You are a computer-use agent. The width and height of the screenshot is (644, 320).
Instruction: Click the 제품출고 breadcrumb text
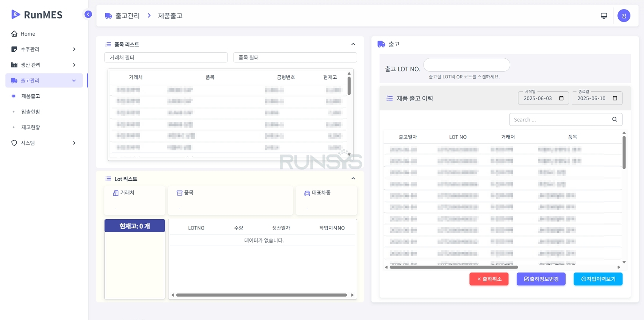(170, 16)
